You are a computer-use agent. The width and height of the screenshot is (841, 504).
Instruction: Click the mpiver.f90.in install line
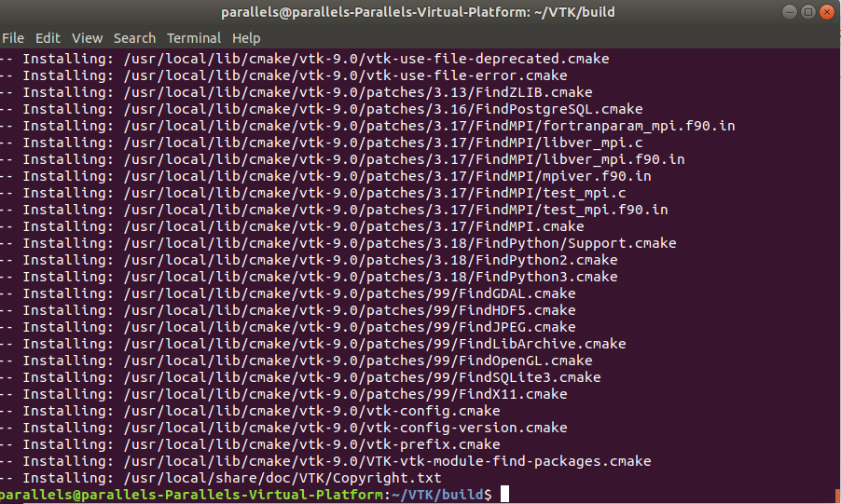point(325,176)
